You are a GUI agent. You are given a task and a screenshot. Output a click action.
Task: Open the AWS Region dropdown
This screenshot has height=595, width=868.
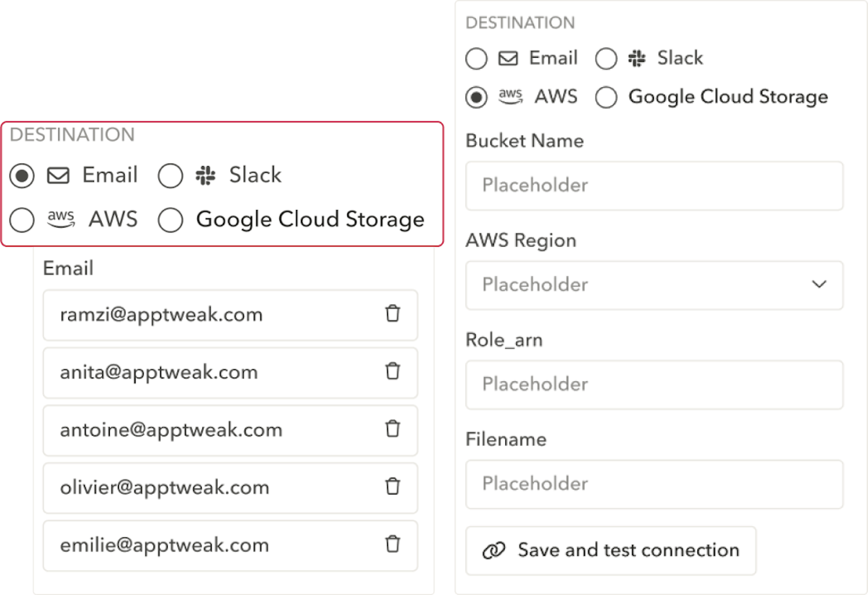[x=654, y=285]
